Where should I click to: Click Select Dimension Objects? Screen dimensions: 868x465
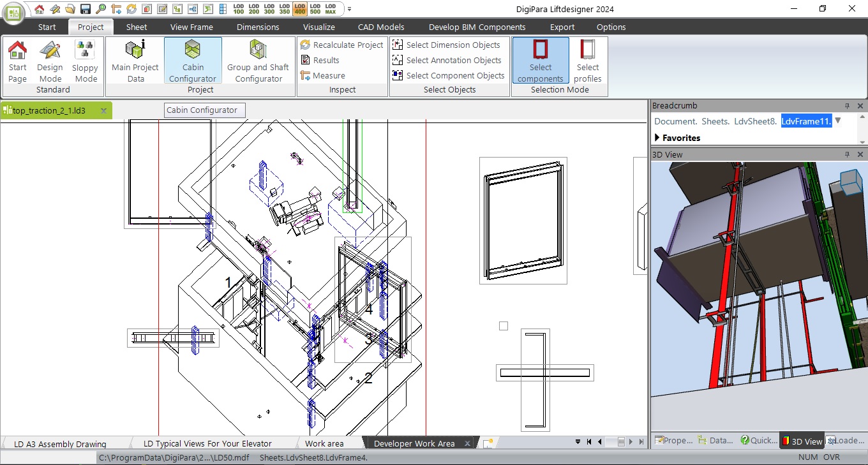pyautogui.click(x=447, y=45)
